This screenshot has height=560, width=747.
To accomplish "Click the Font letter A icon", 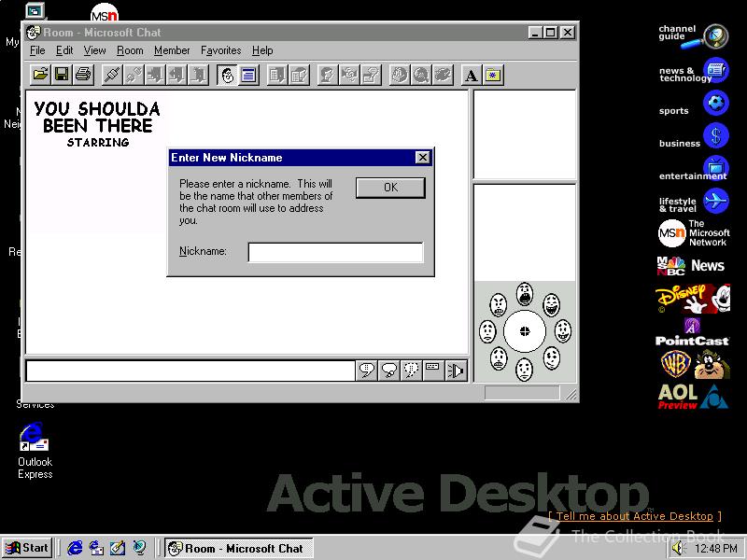I will (472, 75).
